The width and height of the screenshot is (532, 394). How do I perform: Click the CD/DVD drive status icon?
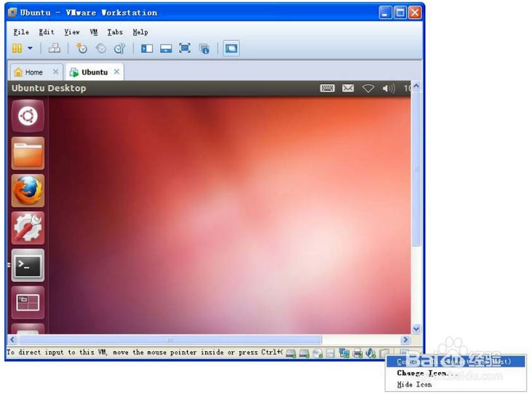(317, 354)
